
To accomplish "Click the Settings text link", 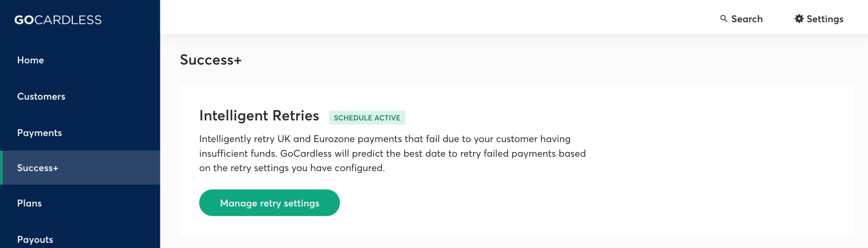I will coord(825,19).
